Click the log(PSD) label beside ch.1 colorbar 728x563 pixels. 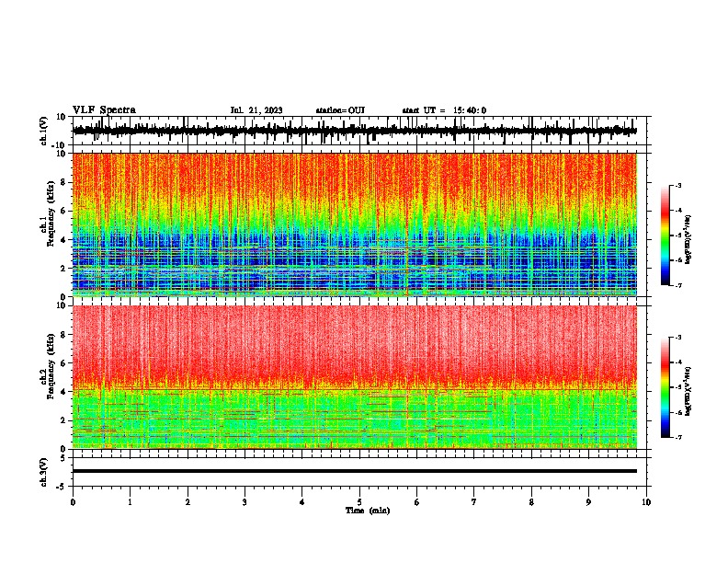(688, 240)
